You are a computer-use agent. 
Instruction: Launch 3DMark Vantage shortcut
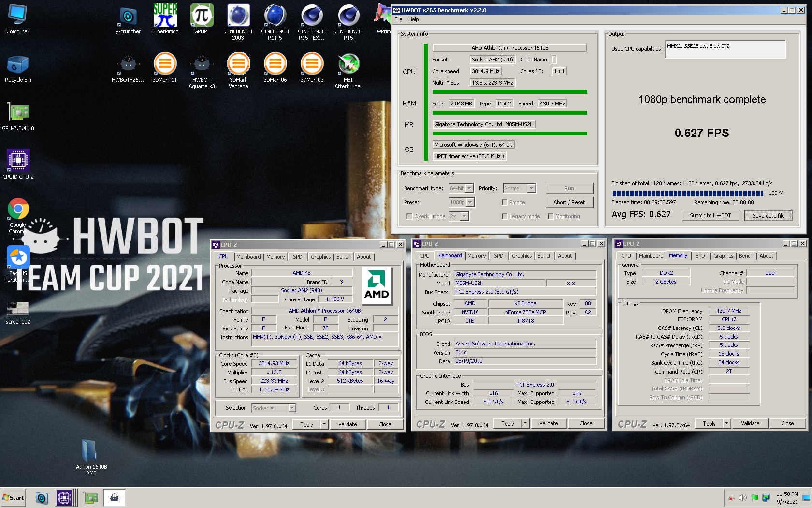click(x=238, y=71)
